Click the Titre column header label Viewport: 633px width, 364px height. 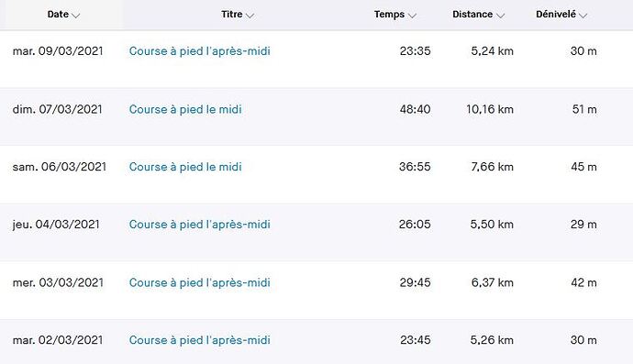(232, 14)
